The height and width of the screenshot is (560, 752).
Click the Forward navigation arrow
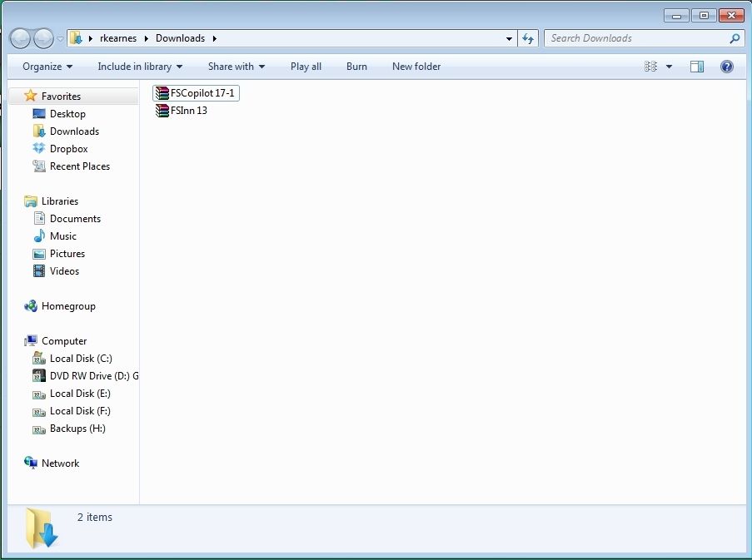click(x=43, y=39)
